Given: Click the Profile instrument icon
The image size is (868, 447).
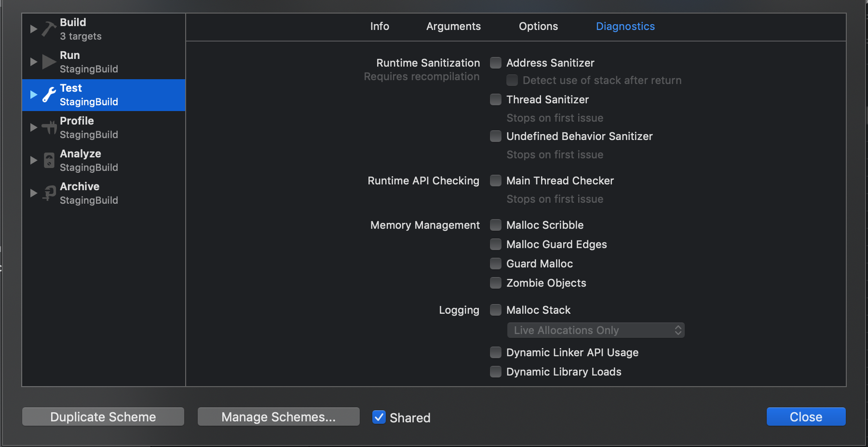Looking at the screenshot, I should coord(49,127).
